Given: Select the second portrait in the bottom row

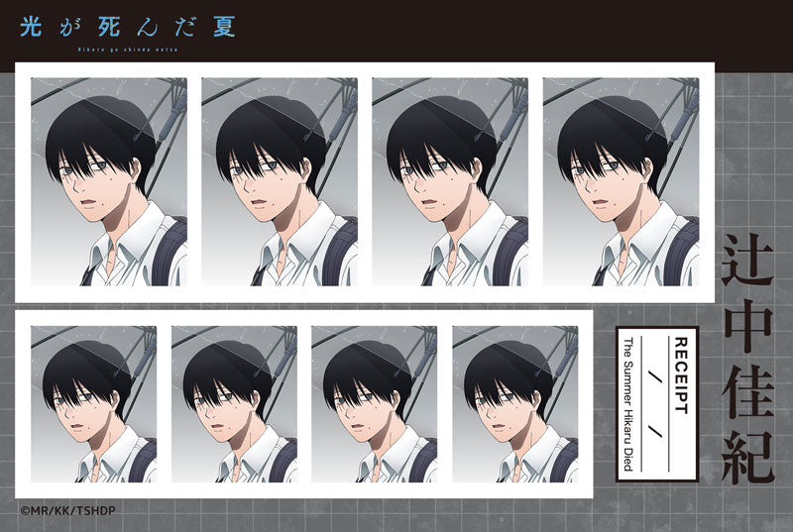Looking at the screenshot, I should point(234,404).
